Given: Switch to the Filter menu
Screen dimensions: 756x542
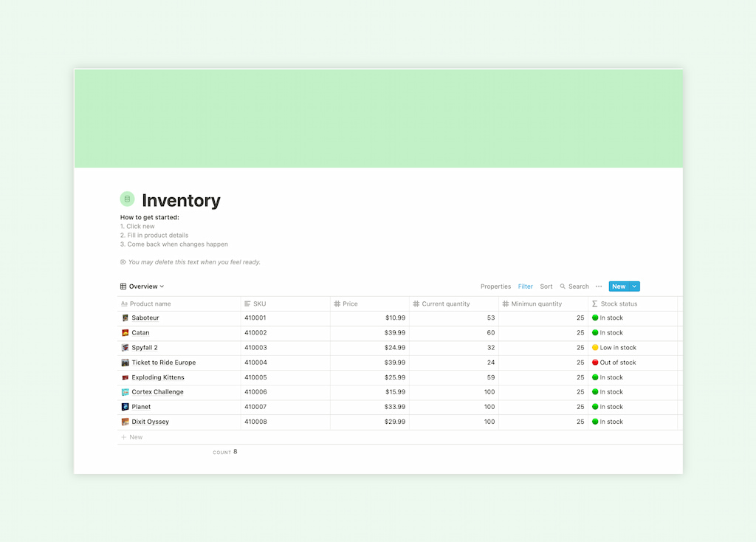Looking at the screenshot, I should coord(525,286).
